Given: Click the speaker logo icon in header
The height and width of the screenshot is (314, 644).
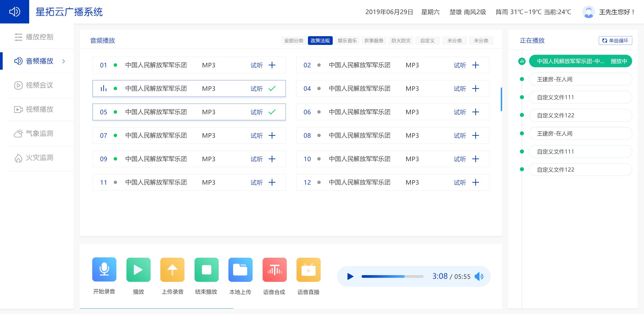Looking at the screenshot, I should click(14, 12).
